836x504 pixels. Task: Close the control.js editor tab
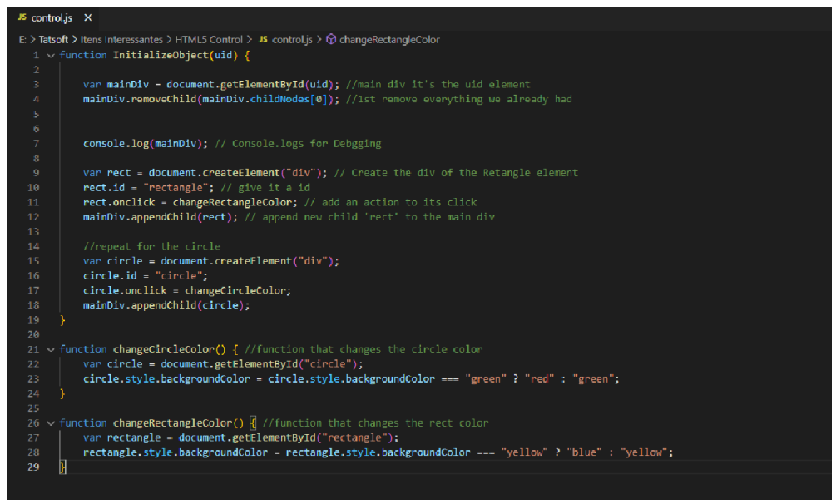87,17
